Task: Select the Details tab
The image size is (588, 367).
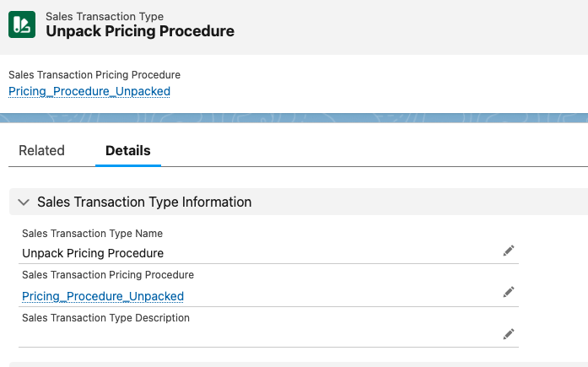Action: 127,151
